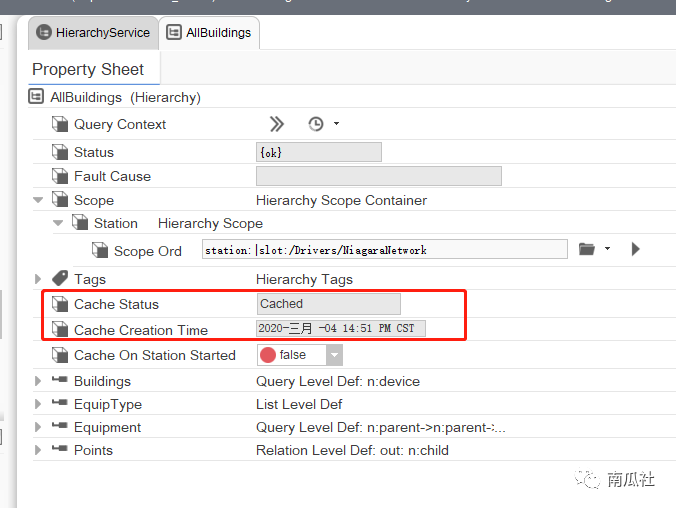The width and height of the screenshot is (676, 508).
Task: Click the Tags label icon
Action: tap(60, 279)
